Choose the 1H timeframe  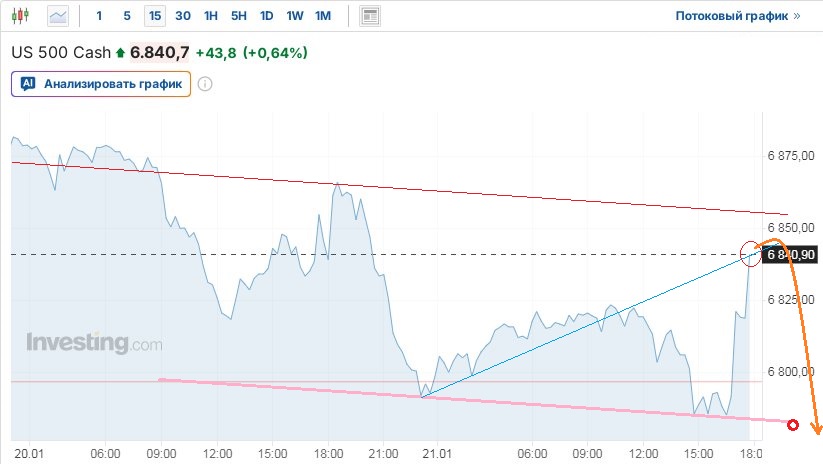tap(210, 16)
